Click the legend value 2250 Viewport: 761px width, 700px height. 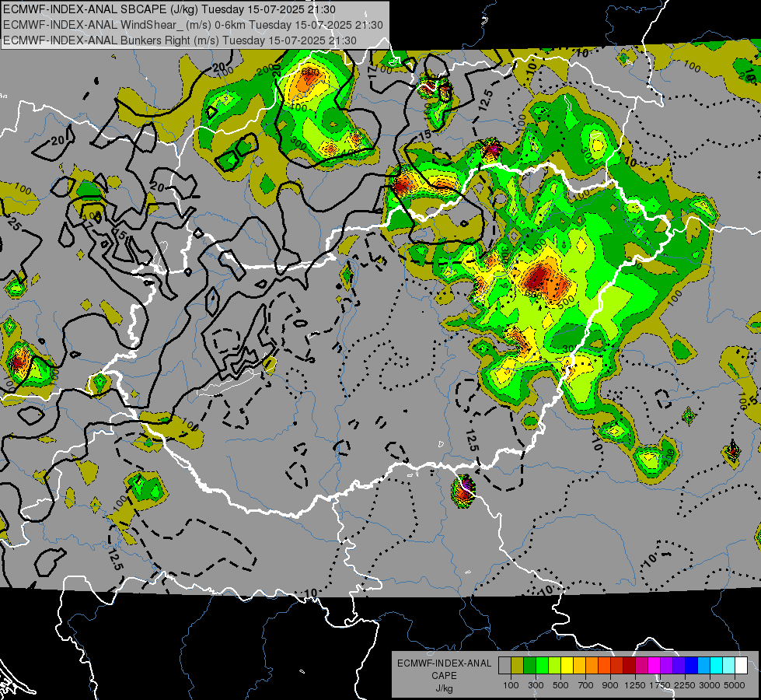coord(686,685)
